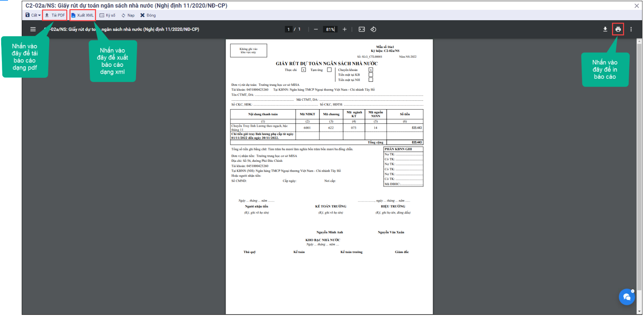
Task: Click the scrollbar up arrow
Action: [x=639, y=41]
